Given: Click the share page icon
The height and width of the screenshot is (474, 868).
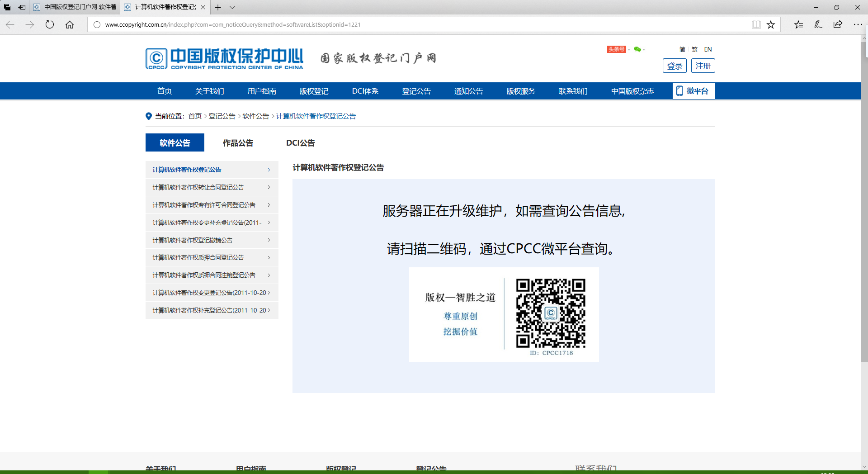Looking at the screenshot, I should [x=838, y=24].
